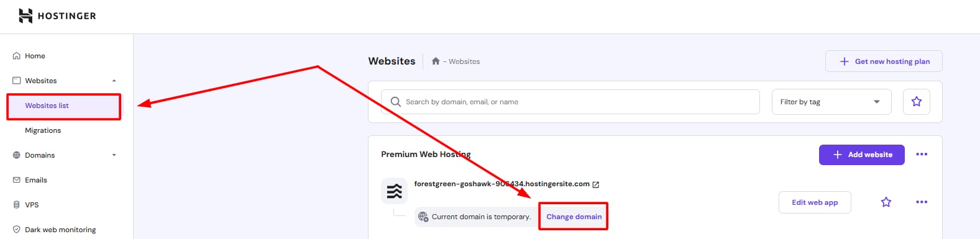
Task: Toggle the favorites star filter button
Action: click(x=916, y=102)
